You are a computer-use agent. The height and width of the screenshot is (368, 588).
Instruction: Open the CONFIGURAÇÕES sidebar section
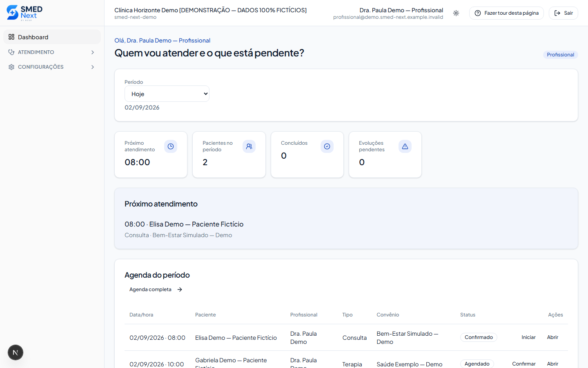click(52, 67)
